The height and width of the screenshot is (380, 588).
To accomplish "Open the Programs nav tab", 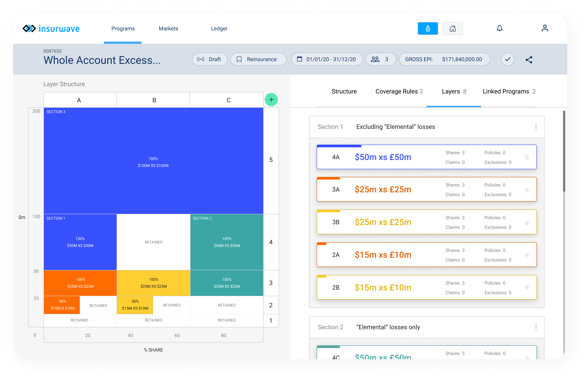I will 123,28.
